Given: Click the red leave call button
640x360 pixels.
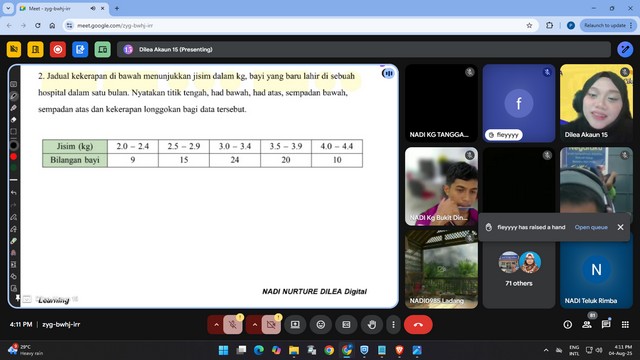Looking at the screenshot, I should [418, 324].
